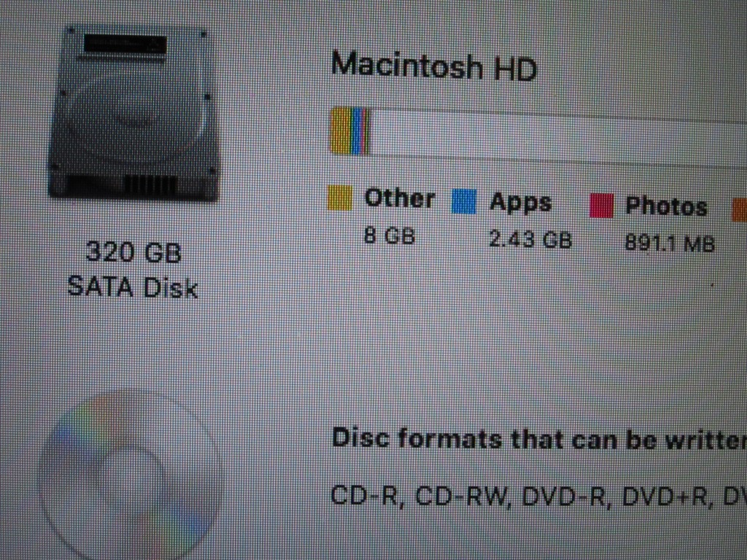This screenshot has width=747, height=560.
Task: Click the SATA Disk label
Action: 133,287
